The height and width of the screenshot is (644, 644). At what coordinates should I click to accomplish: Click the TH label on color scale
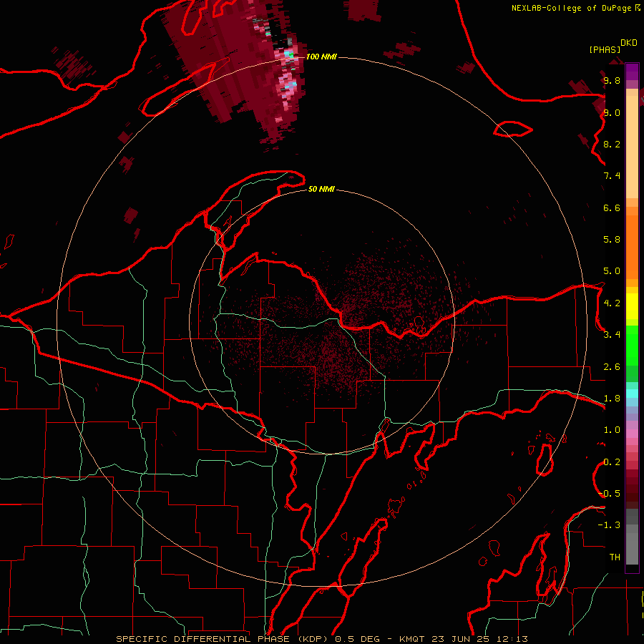[615, 557]
